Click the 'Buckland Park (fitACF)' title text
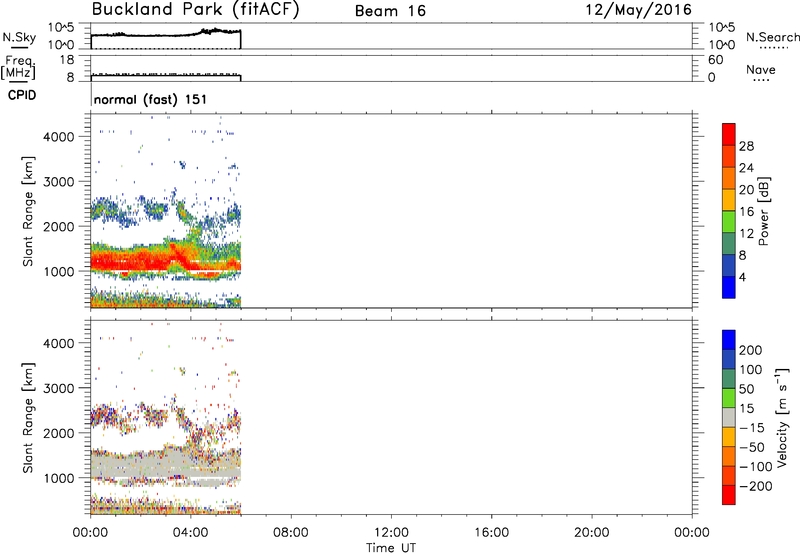The width and height of the screenshot is (800, 554). click(x=195, y=10)
